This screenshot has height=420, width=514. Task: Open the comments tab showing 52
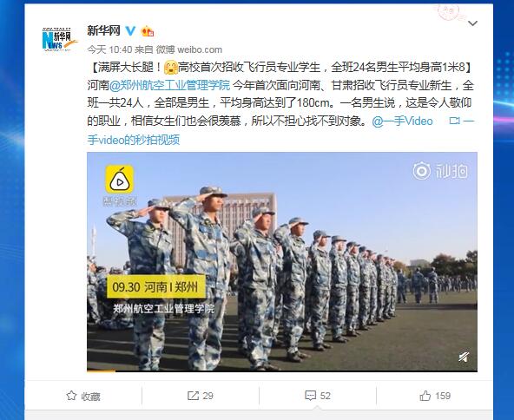click(x=317, y=396)
